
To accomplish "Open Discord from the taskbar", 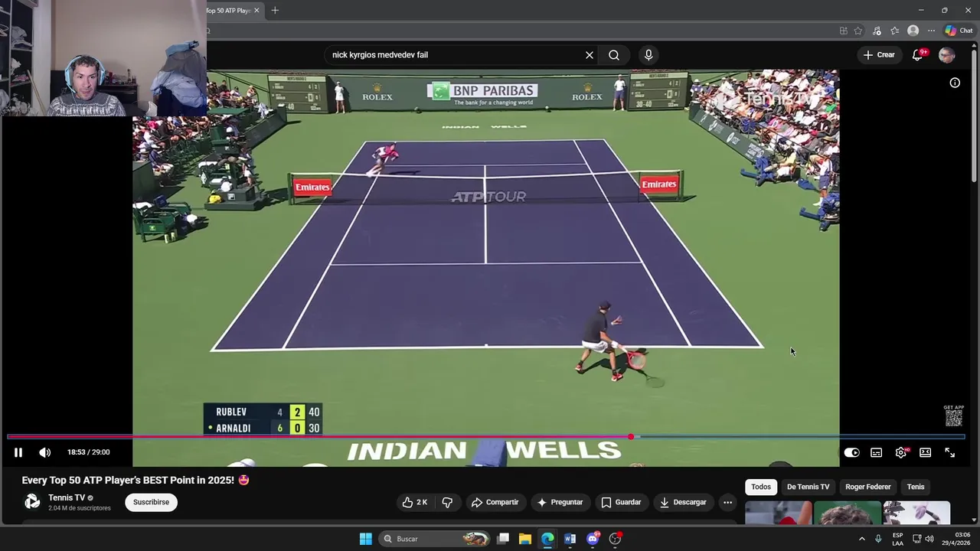I will click(593, 539).
